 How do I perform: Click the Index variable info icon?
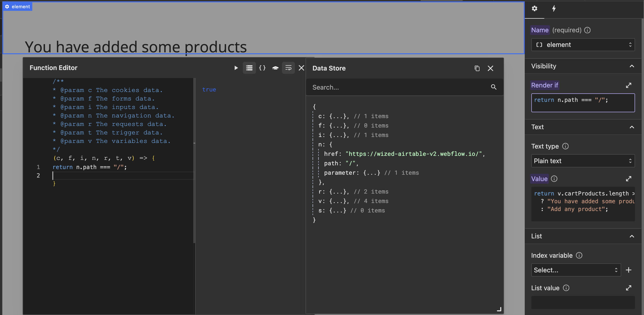coord(579,255)
